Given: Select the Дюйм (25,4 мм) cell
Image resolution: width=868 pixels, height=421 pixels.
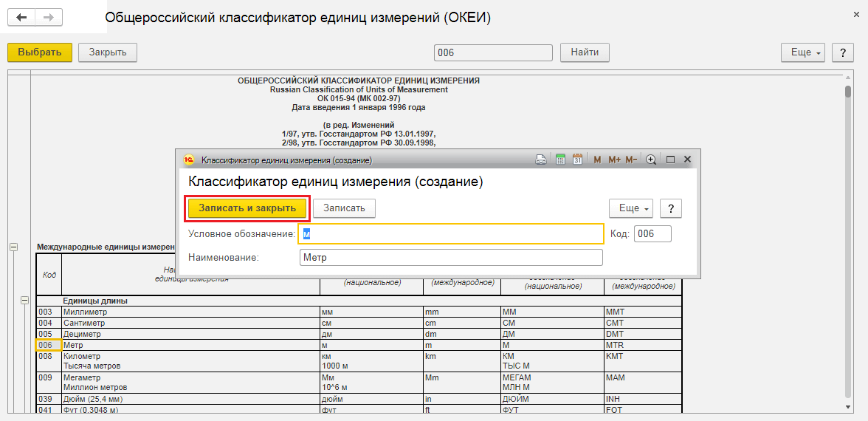Looking at the screenshot, I should coord(190,400).
